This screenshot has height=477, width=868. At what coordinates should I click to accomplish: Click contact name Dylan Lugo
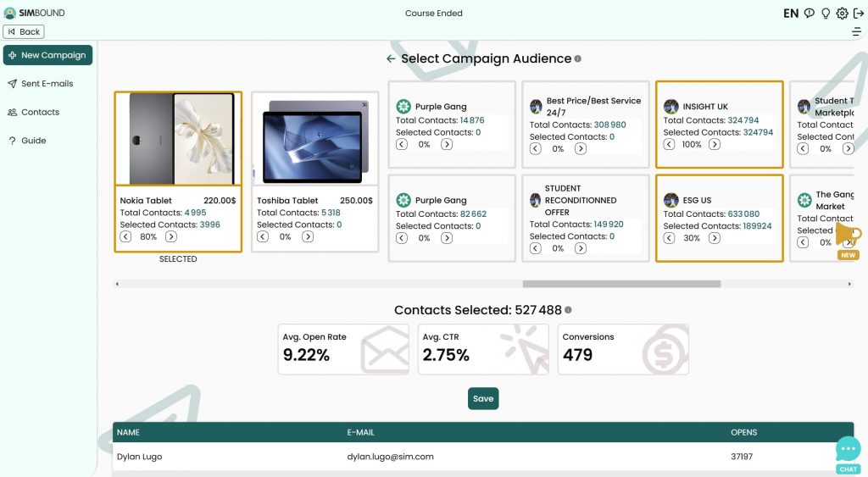coord(140,457)
